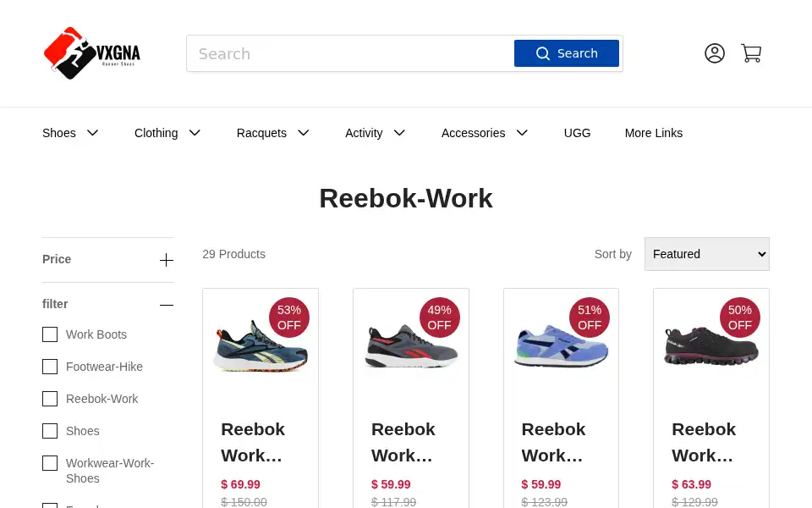
Task: Check the Shoes filter checkbox
Action: click(50, 431)
